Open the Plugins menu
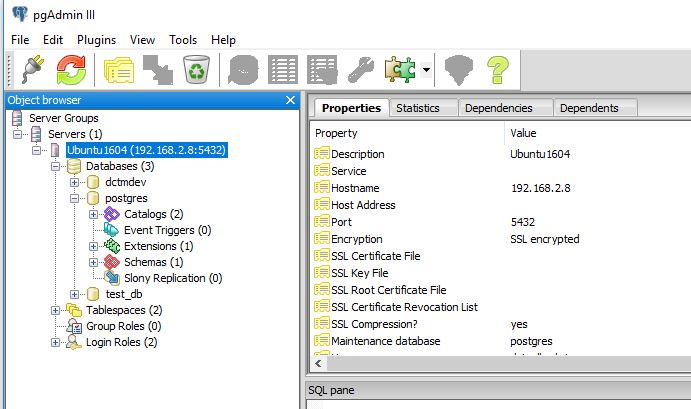 click(97, 40)
